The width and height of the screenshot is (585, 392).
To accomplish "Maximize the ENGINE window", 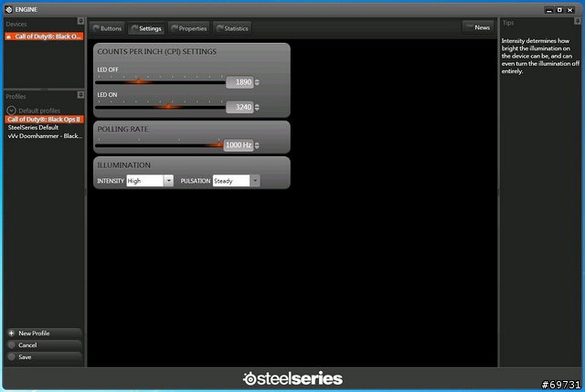I will pos(559,10).
